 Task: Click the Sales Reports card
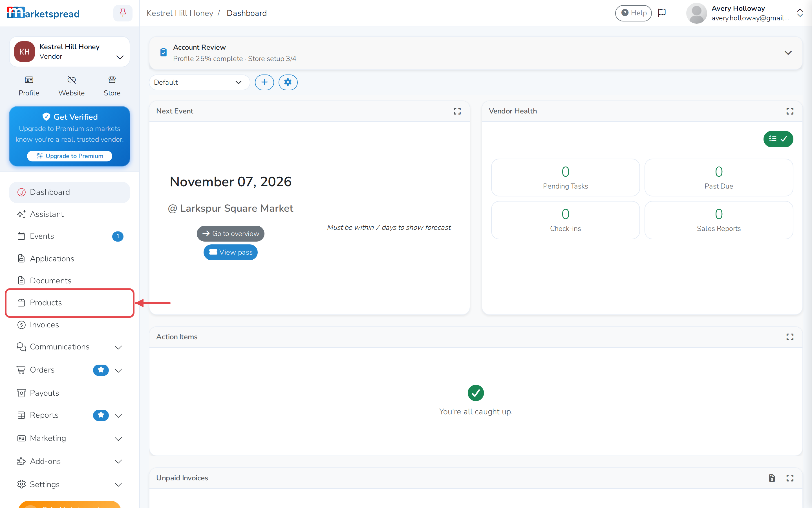719,220
